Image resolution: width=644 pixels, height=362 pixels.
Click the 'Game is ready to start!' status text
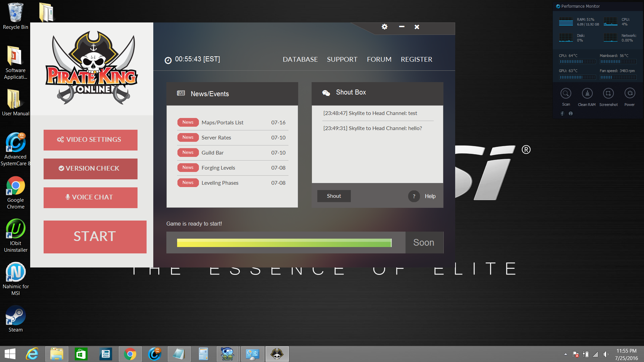click(x=194, y=224)
